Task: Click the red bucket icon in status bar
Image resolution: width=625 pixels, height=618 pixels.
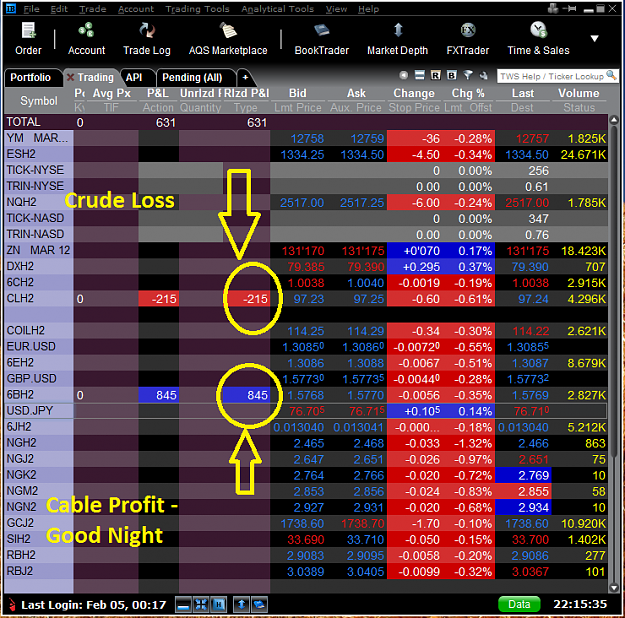Action: click(12, 605)
